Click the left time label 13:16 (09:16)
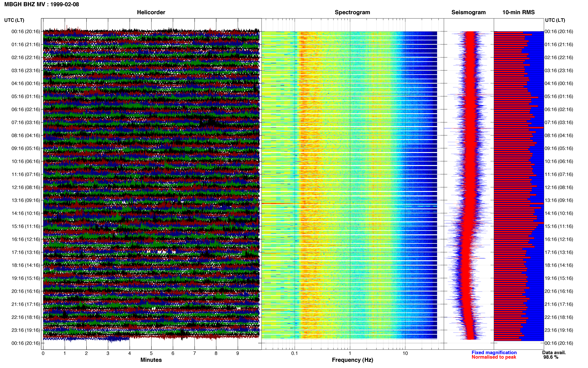The height and width of the screenshot is (368, 588). click(x=26, y=200)
